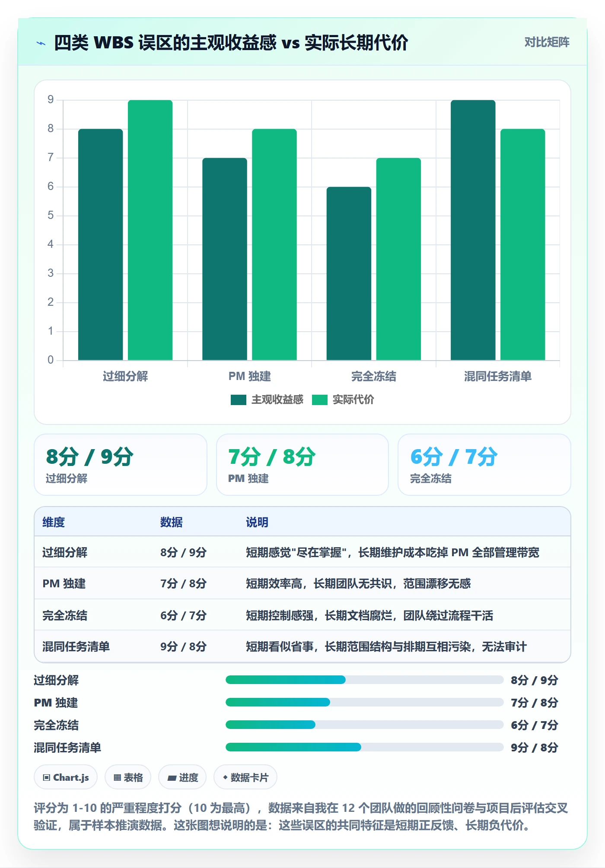Click the light 实际代价 bar for 过细分解
Viewport: 605px width, 868px height.
[x=150, y=230]
